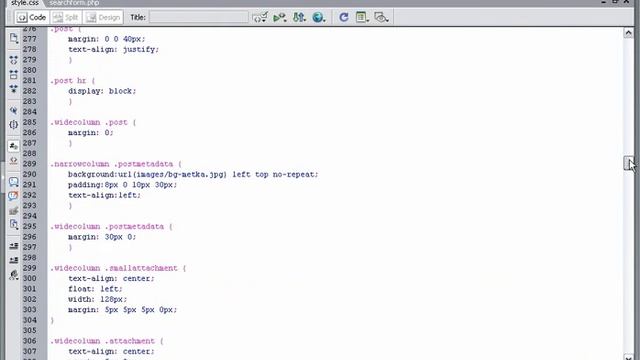640x360 pixels.
Task: Click the Indent Code icon
Action: pyautogui.click(x=13, y=246)
